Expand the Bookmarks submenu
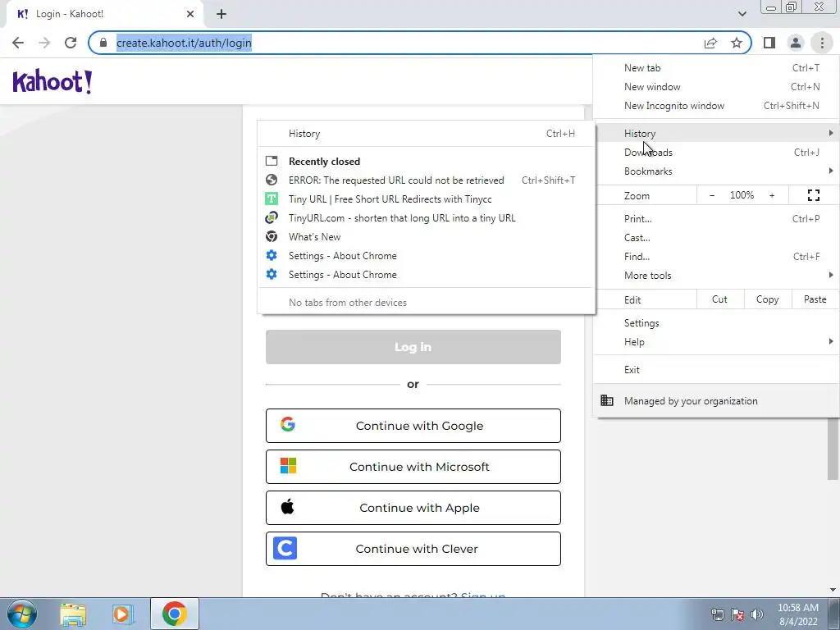 (x=716, y=171)
